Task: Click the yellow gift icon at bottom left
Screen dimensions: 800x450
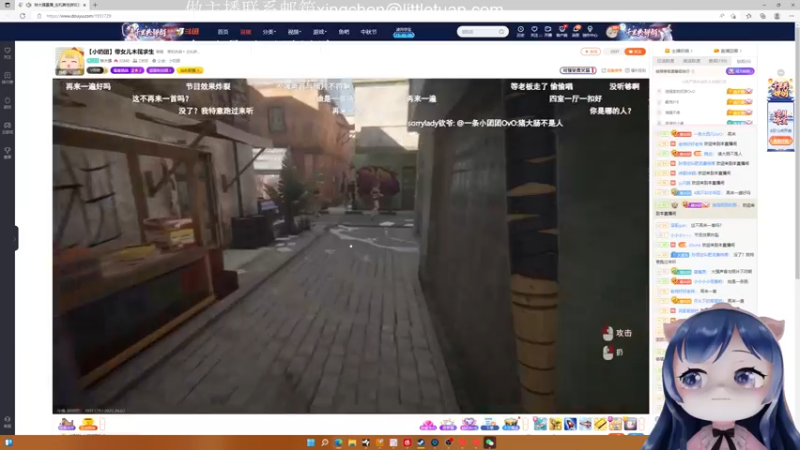Action: pos(88,424)
